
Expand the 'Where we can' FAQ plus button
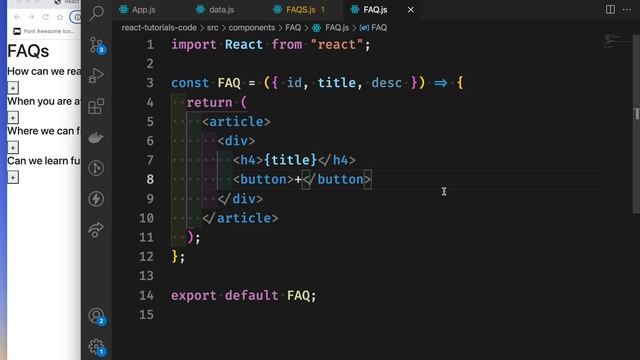tap(13, 147)
